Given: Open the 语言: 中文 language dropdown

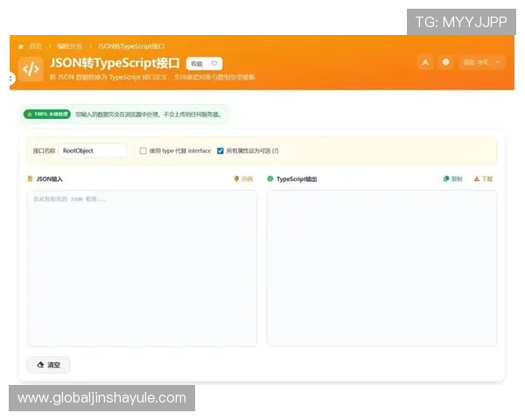Looking at the screenshot, I should (x=482, y=62).
